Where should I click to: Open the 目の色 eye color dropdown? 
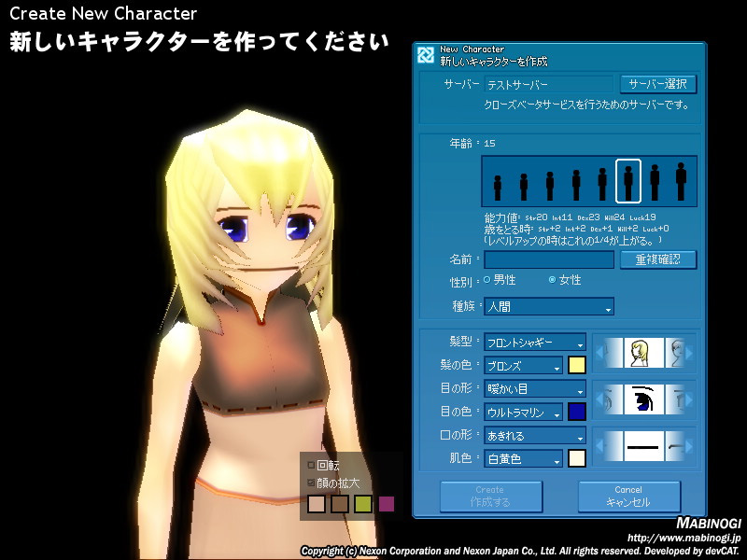pyautogui.click(x=523, y=412)
